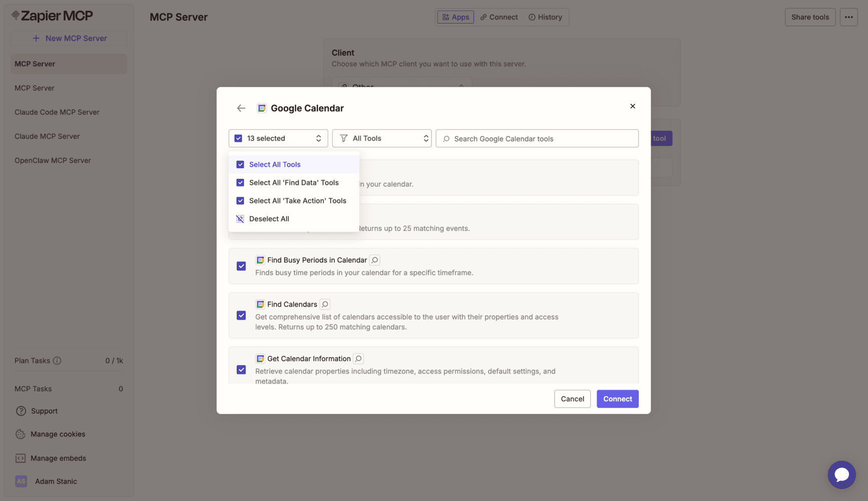Choose Select All 'Take Action' Tools entry
This screenshot has height=501, width=868.
click(294, 201)
